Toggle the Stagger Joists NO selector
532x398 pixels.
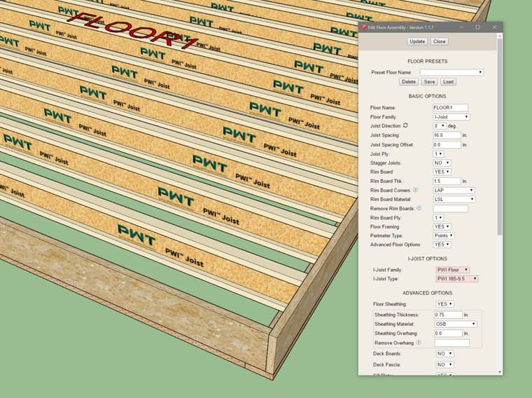(x=442, y=163)
